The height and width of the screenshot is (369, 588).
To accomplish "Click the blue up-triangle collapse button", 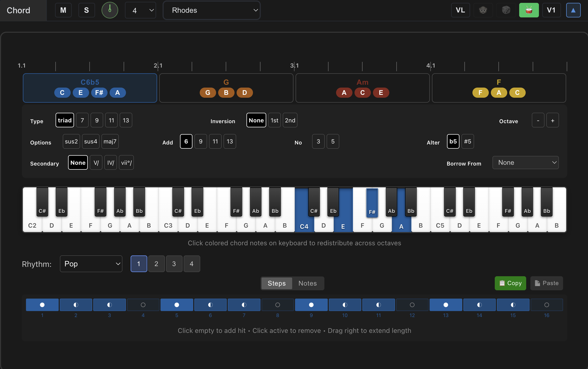I will [x=573, y=10].
